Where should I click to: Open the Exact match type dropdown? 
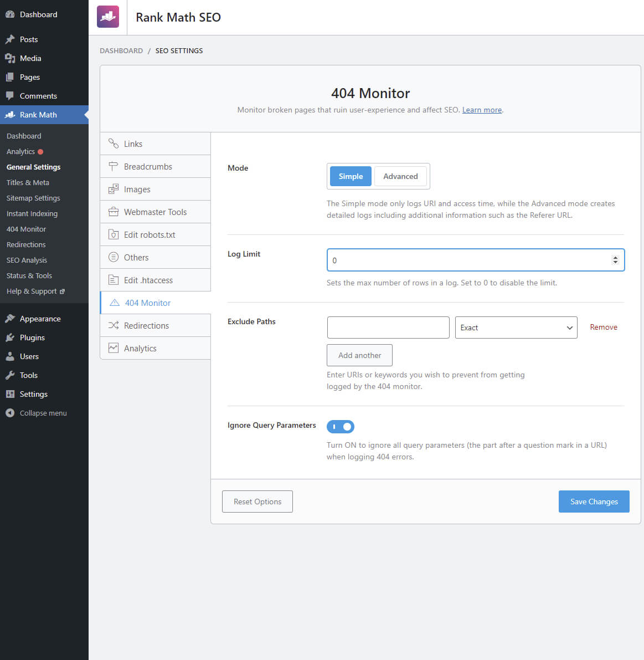[x=516, y=328]
